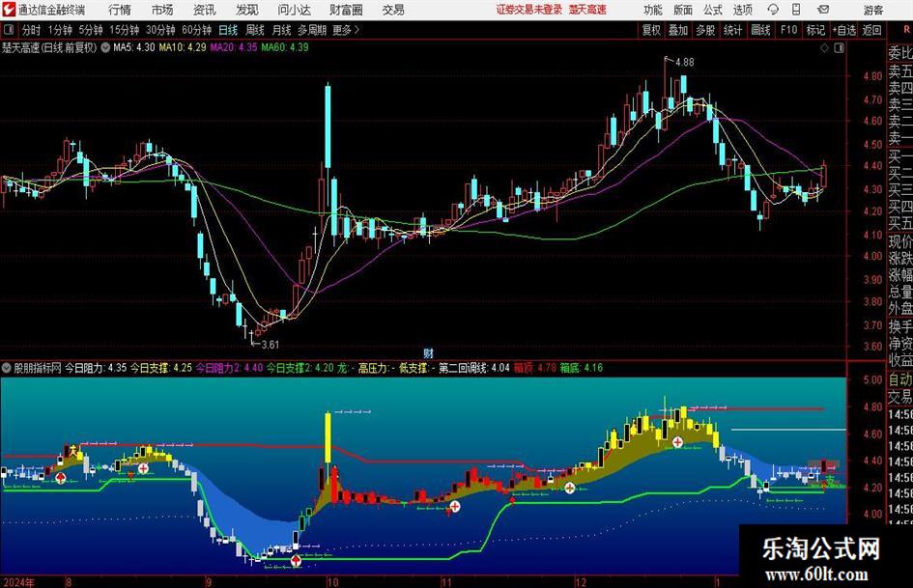Open the customer service headset icon
This screenshot has height=588, width=913.
click(773, 10)
